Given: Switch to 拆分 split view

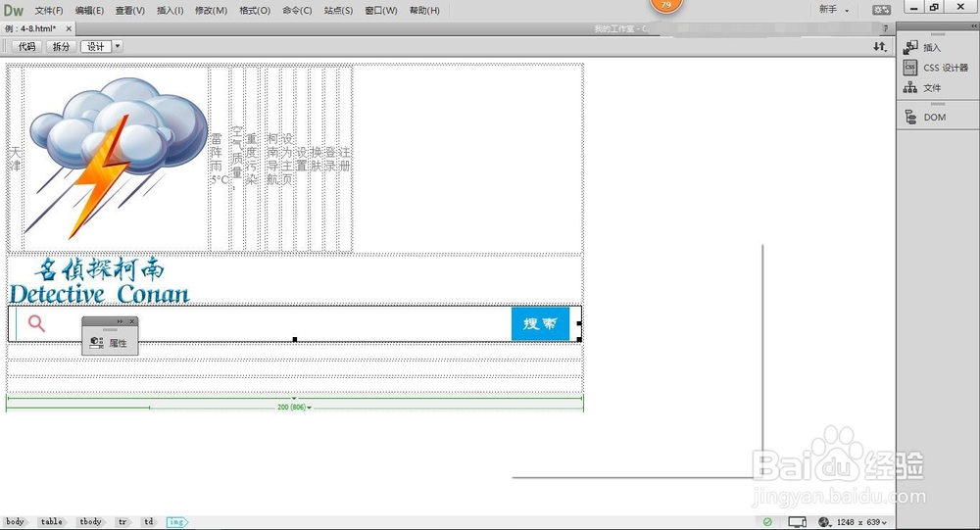Looking at the screenshot, I should [61, 46].
